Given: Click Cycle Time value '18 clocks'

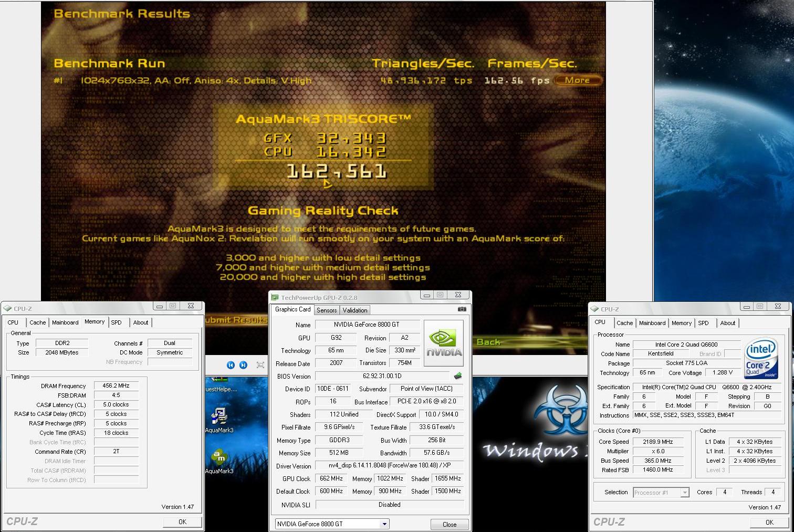Looking at the screenshot, I should tap(116, 433).
